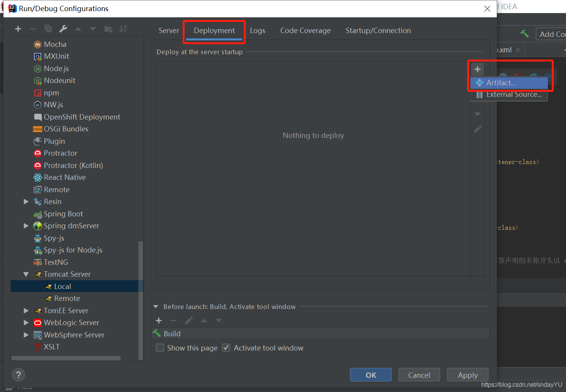This screenshot has width=566, height=392.
Task: Choose External Source... from popup menu
Action: (x=509, y=95)
